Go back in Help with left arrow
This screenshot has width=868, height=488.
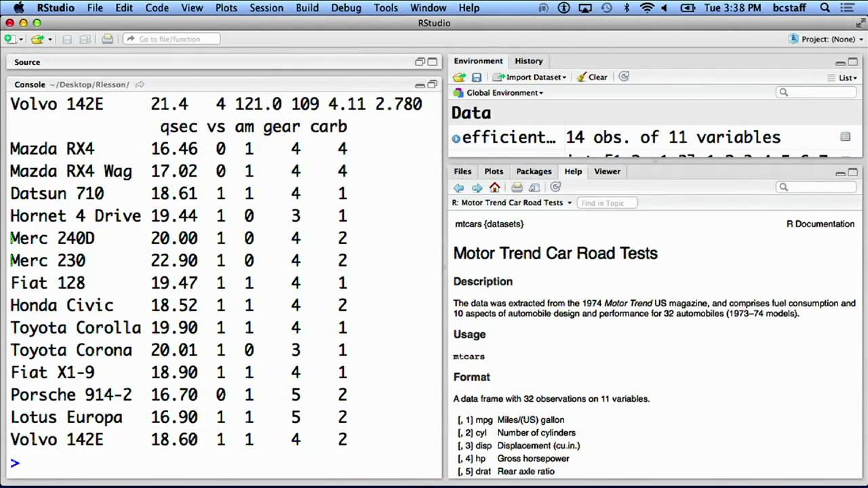459,188
